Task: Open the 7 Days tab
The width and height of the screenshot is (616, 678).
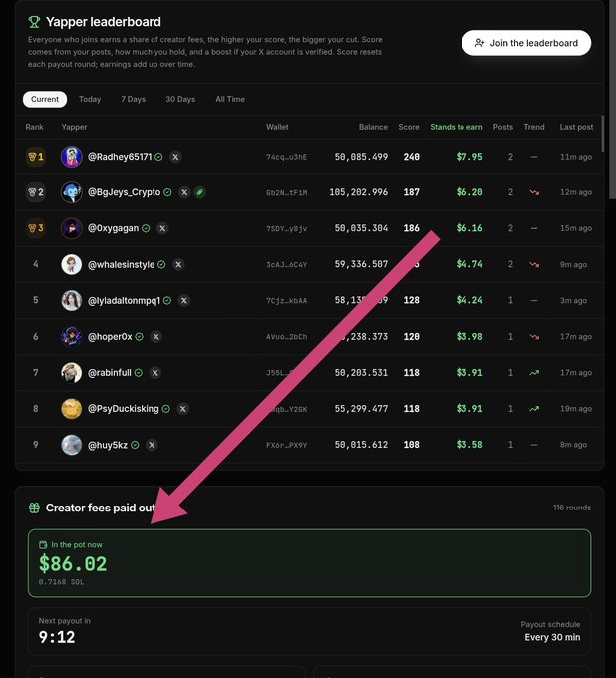Action: (134, 99)
